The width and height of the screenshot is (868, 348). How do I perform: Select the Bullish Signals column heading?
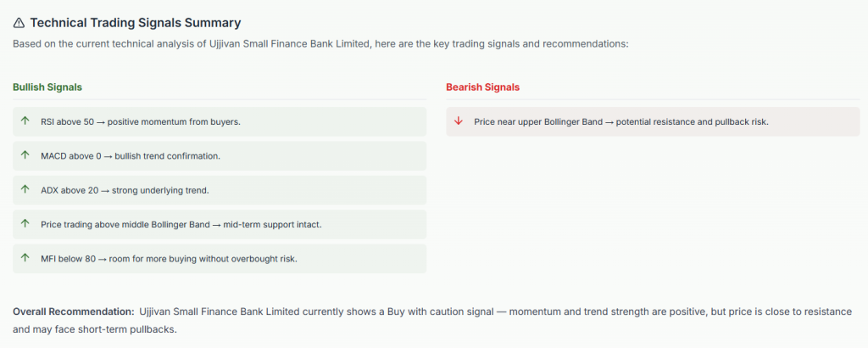pos(47,87)
